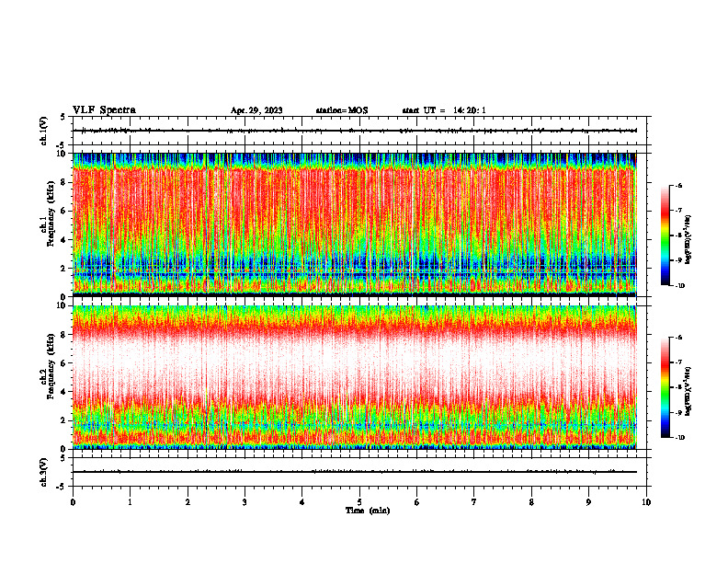
Task: Click time axis tick label '3'
Action: pyautogui.click(x=245, y=502)
